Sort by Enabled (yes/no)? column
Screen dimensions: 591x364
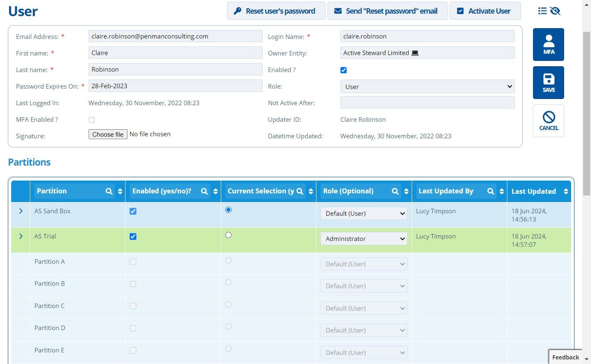coord(215,191)
